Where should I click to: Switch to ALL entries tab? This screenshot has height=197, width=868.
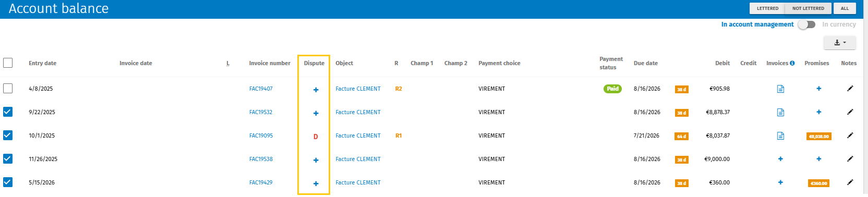[845, 8]
